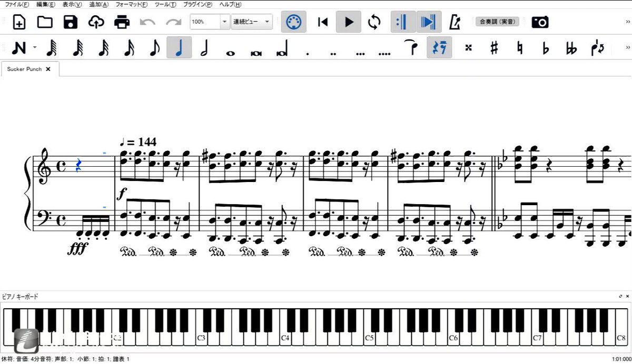Screen dimensions: 632x364
Task: Open the 表示(V) menu
Action: pos(72,4)
